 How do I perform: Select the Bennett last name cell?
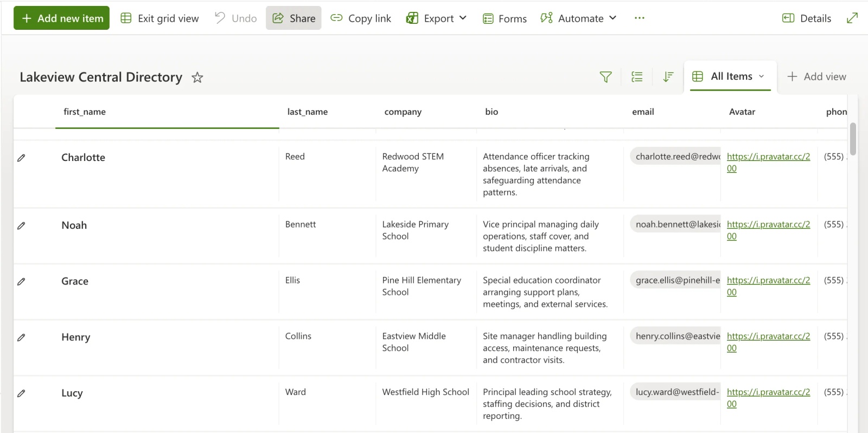[328, 236]
